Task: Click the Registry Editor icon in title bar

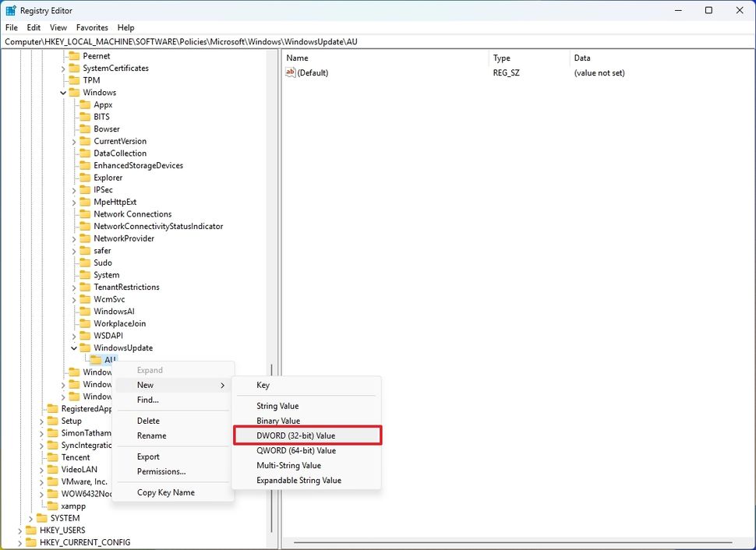Action: click(x=11, y=10)
